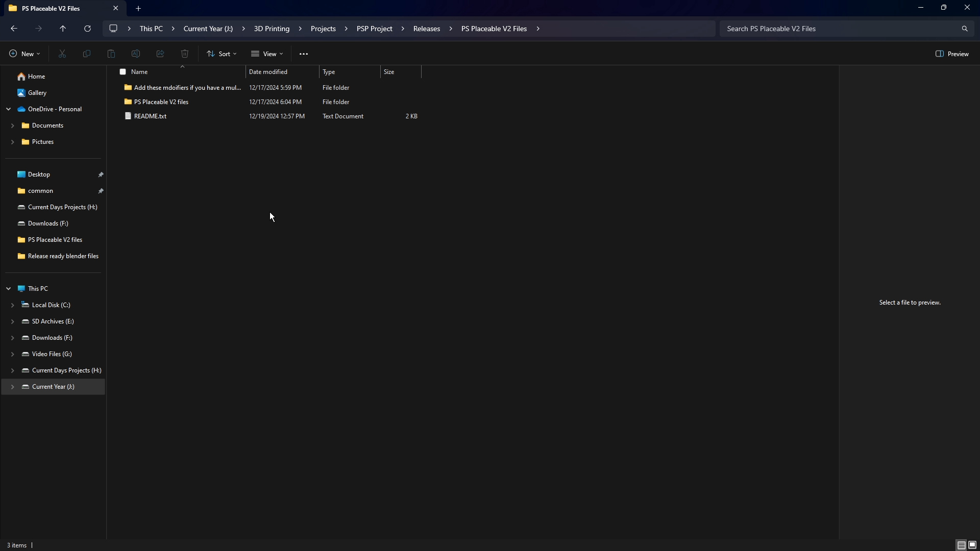Collapse the This PC tree section
Image resolution: width=980 pixels, height=551 pixels.
[x=8, y=289]
